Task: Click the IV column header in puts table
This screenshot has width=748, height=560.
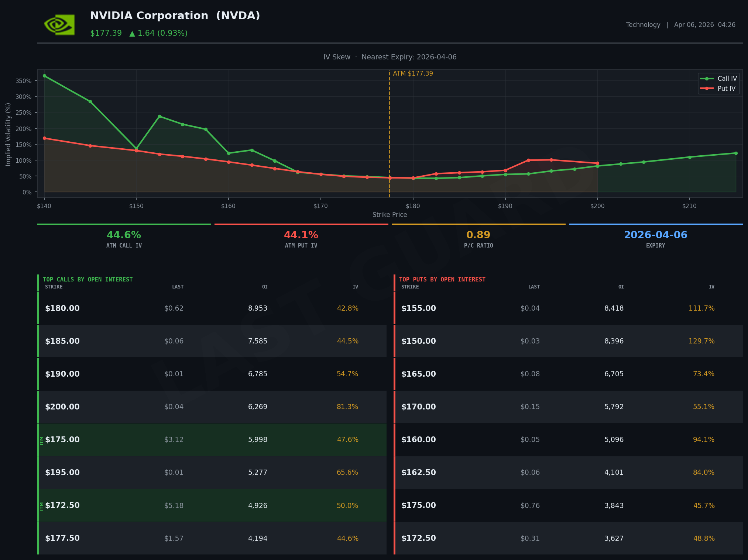Action: pos(711,287)
